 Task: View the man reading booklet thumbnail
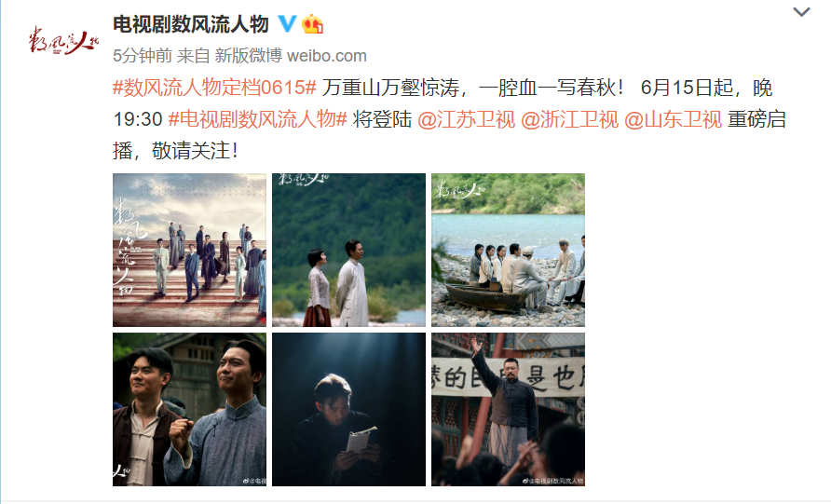pyautogui.click(x=348, y=409)
